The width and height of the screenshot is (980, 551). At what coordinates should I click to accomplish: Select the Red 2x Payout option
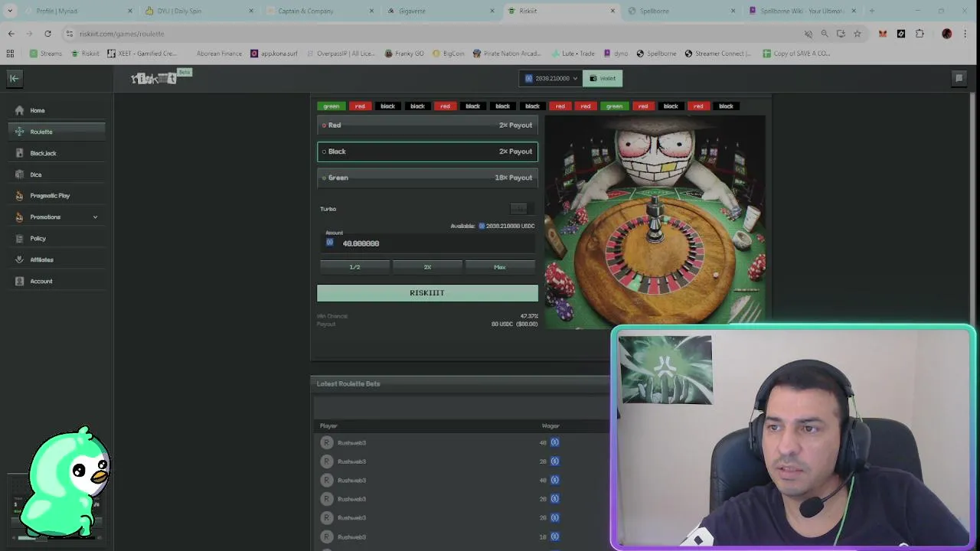tap(427, 126)
